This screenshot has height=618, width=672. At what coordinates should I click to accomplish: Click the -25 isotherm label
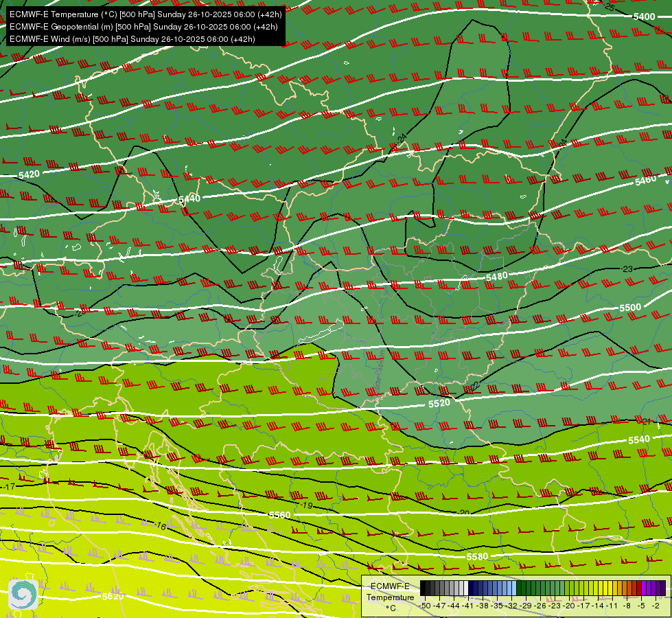(x=610, y=6)
